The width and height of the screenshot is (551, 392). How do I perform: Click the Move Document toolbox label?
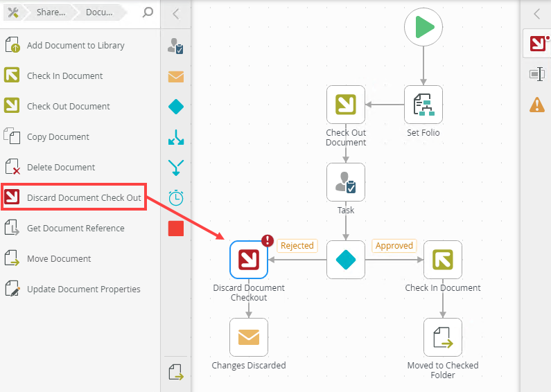coord(59,259)
